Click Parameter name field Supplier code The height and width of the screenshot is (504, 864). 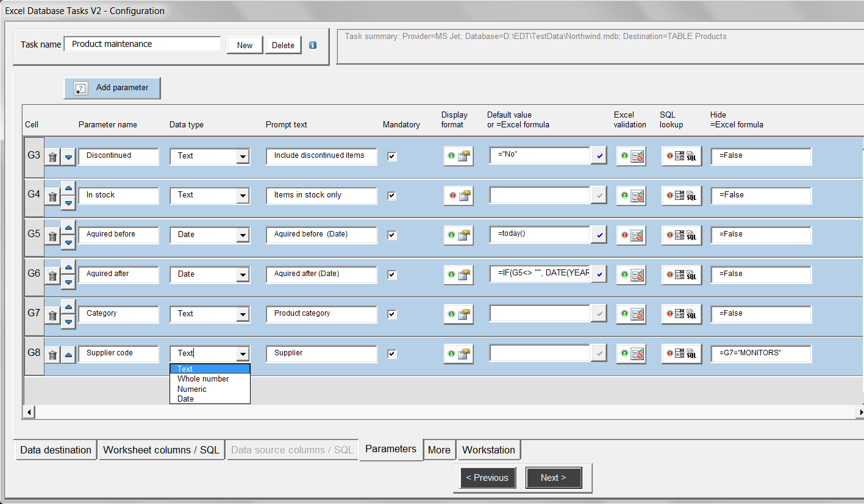click(x=118, y=353)
